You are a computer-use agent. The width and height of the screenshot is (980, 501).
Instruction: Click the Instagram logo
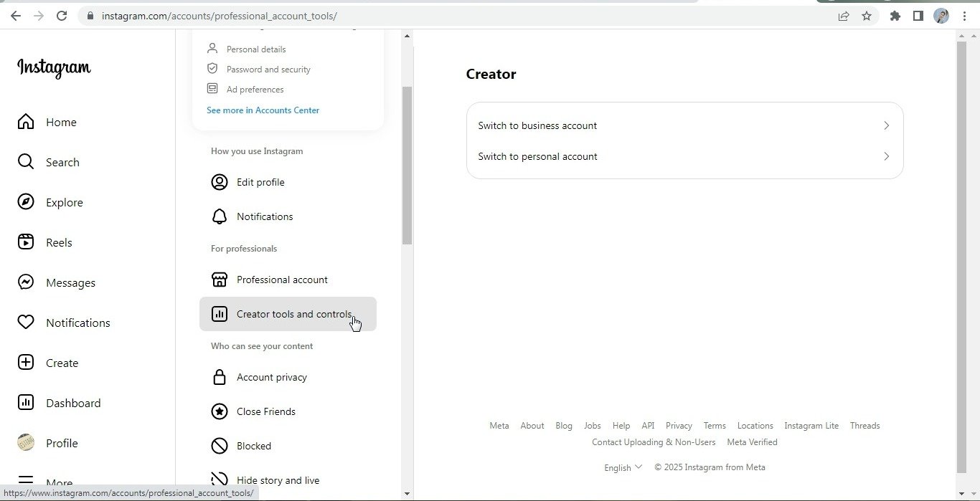click(x=54, y=68)
